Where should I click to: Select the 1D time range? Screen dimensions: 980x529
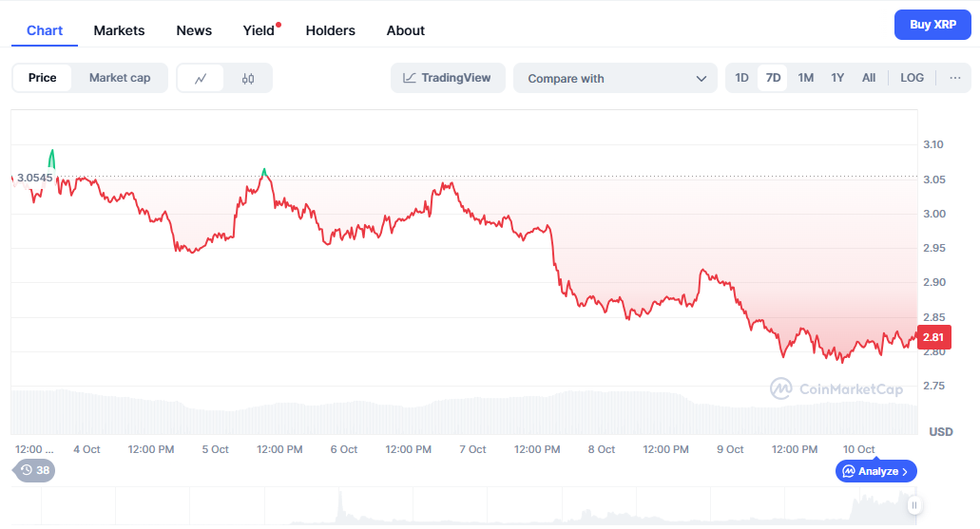(x=742, y=78)
